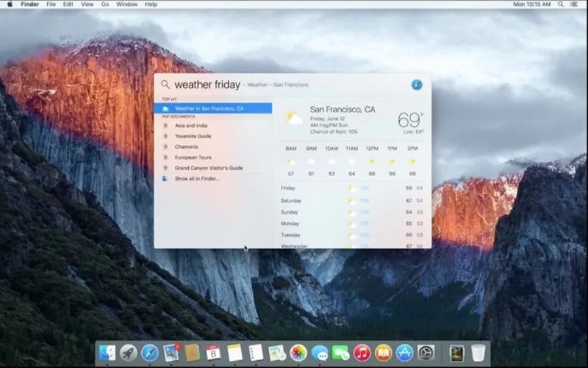The image size is (588, 368).
Task: Select top hit Weather in San Francisco, CA
Action: pos(213,108)
